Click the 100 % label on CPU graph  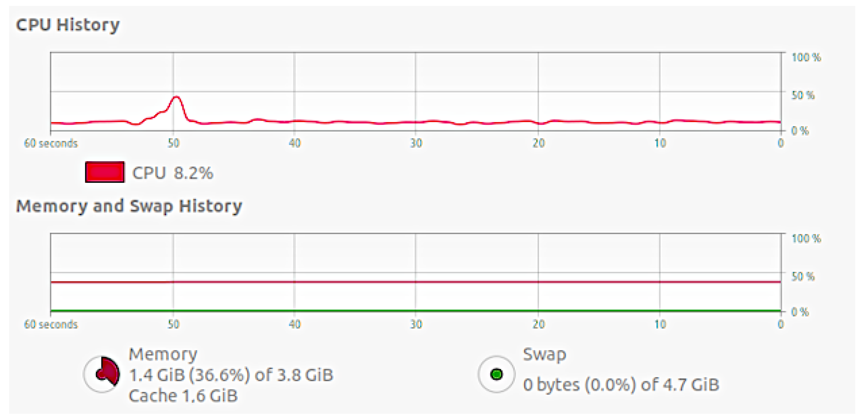tap(806, 57)
